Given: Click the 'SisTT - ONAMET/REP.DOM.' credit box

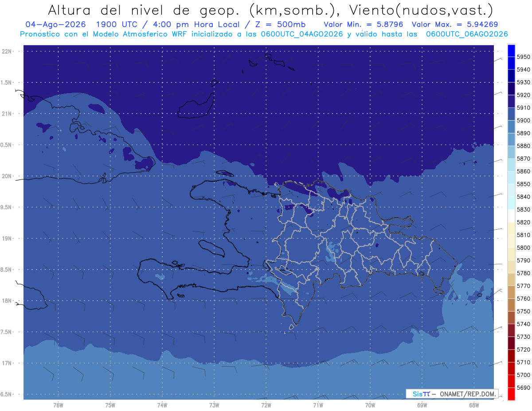Looking at the screenshot, I should pyautogui.click(x=452, y=394).
